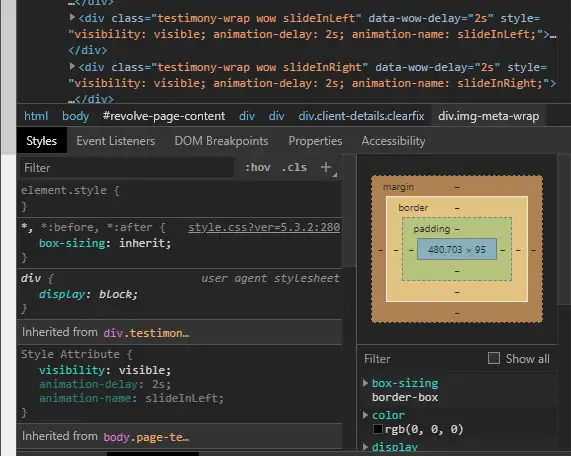This screenshot has height=456, width=571.
Task: Select body in the breadcrumb trail
Action: pos(75,116)
